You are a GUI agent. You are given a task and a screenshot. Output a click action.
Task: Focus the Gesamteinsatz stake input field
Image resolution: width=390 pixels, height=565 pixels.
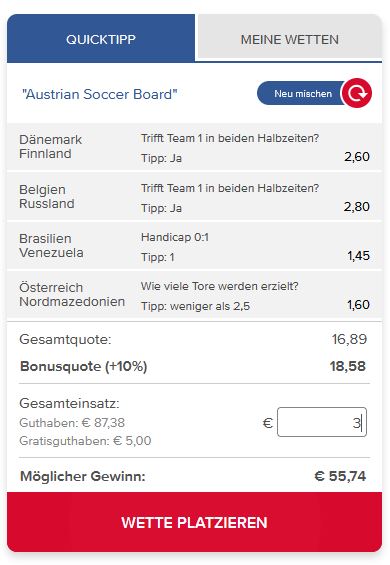pos(322,422)
